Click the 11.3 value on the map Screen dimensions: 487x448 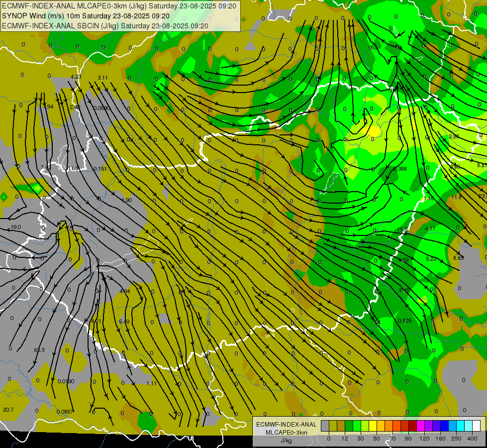pyautogui.click(x=73, y=169)
